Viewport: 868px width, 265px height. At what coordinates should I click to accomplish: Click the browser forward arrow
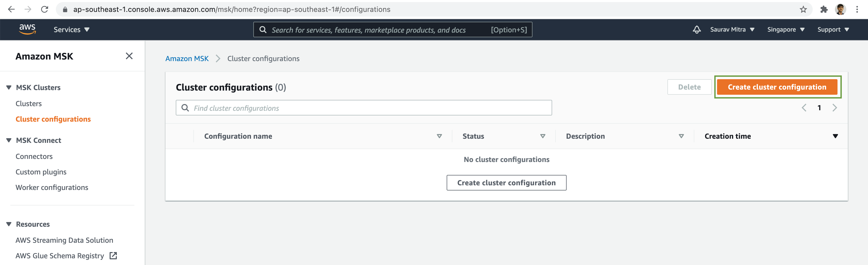click(28, 9)
